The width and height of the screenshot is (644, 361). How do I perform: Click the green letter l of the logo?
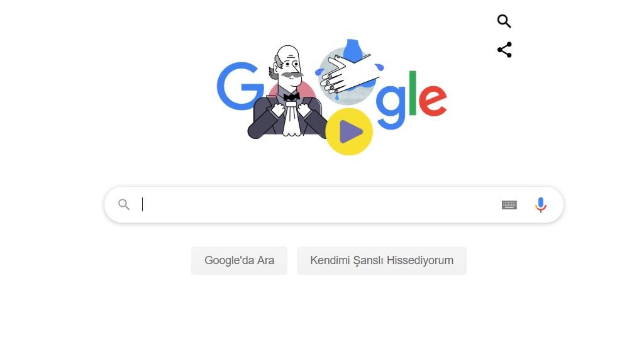click(413, 93)
